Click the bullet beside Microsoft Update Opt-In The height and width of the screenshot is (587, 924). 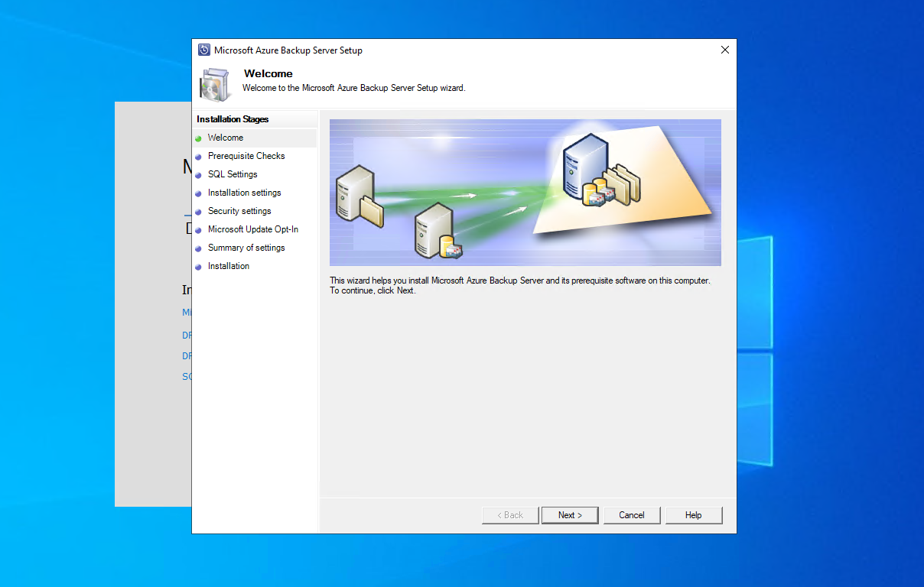click(198, 230)
